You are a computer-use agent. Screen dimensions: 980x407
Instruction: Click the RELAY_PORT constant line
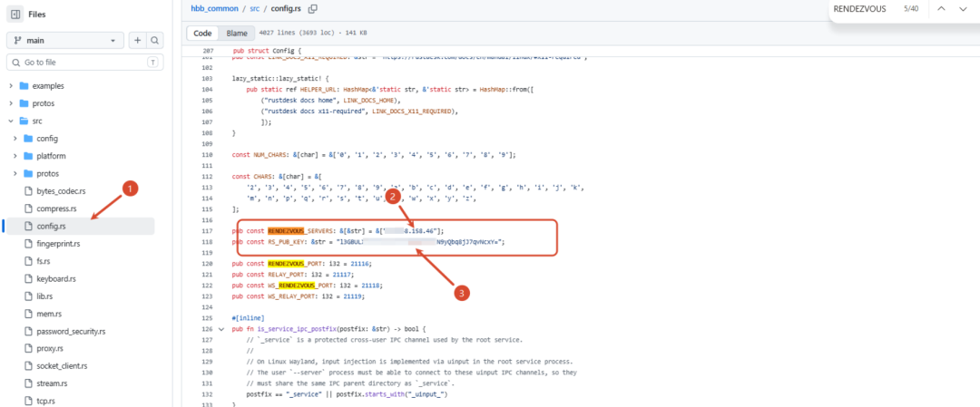293,274
